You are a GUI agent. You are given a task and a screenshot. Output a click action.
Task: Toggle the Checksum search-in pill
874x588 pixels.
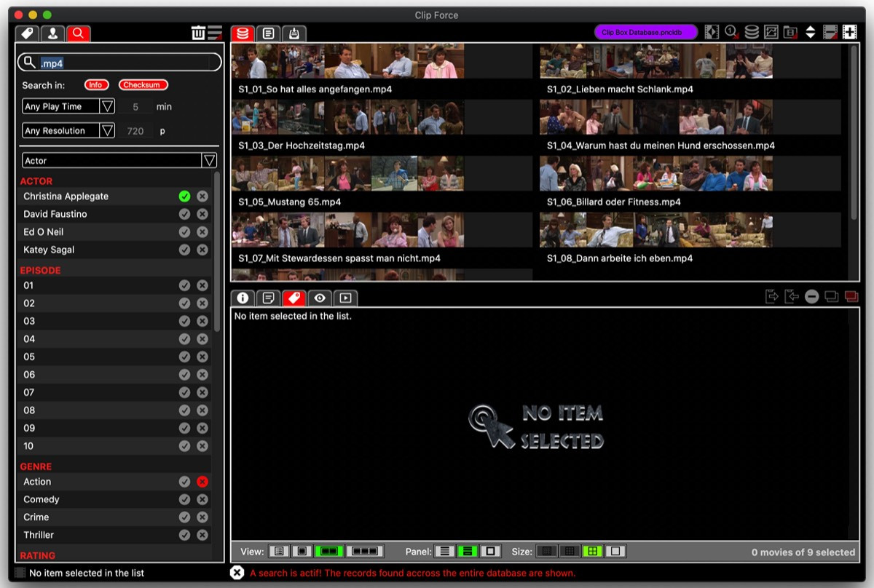click(x=143, y=85)
